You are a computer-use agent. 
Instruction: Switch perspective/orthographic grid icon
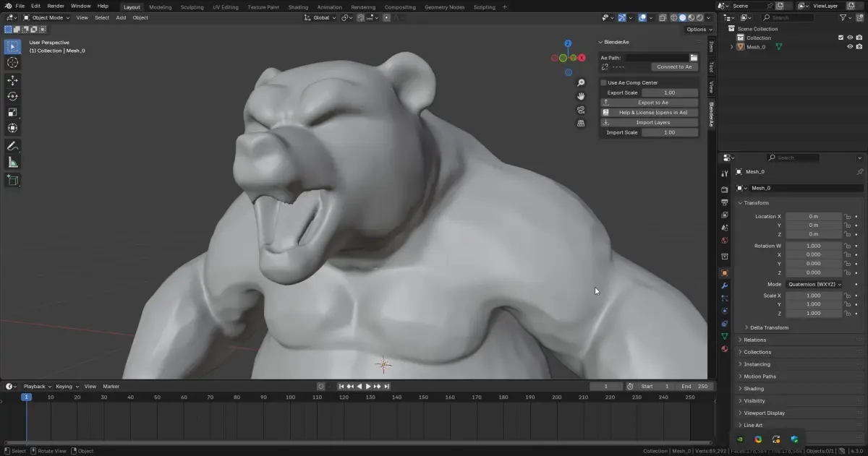[x=581, y=124]
